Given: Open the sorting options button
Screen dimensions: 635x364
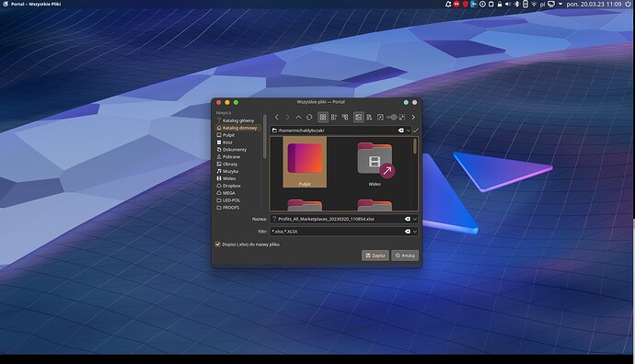Looking at the screenshot, I should [x=369, y=118].
